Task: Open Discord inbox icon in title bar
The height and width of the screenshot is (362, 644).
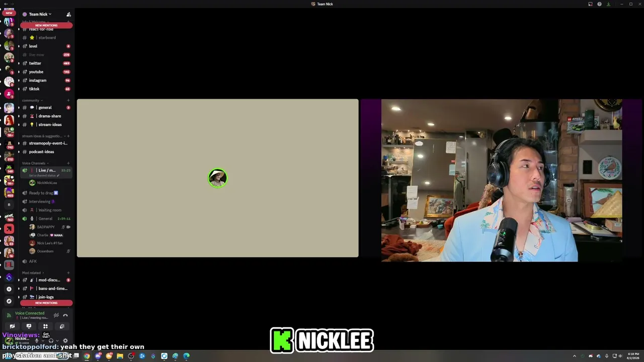Action: [590, 4]
